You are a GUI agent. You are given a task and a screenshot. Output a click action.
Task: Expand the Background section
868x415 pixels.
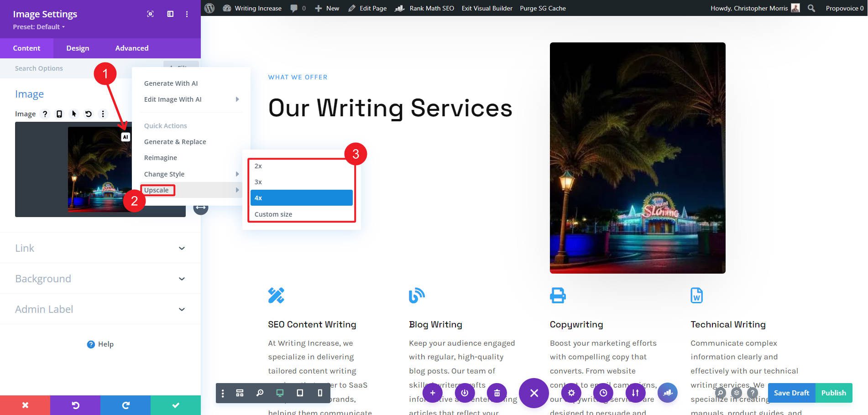[100, 278]
